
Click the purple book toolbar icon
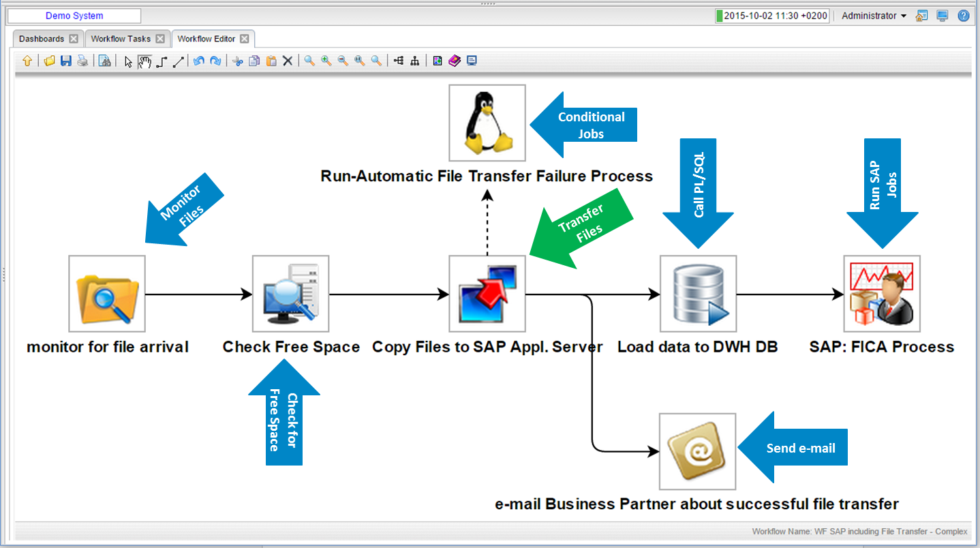pyautogui.click(x=454, y=61)
